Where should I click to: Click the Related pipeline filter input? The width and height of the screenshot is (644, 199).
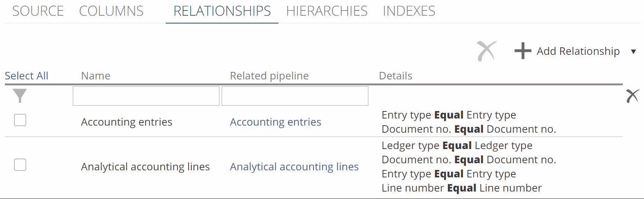pyautogui.click(x=295, y=96)
